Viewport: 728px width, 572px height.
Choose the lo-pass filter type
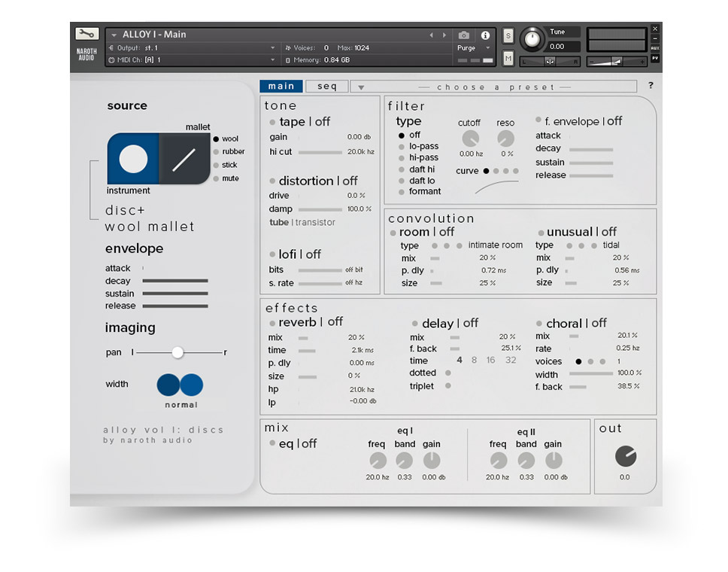point(402,147)
